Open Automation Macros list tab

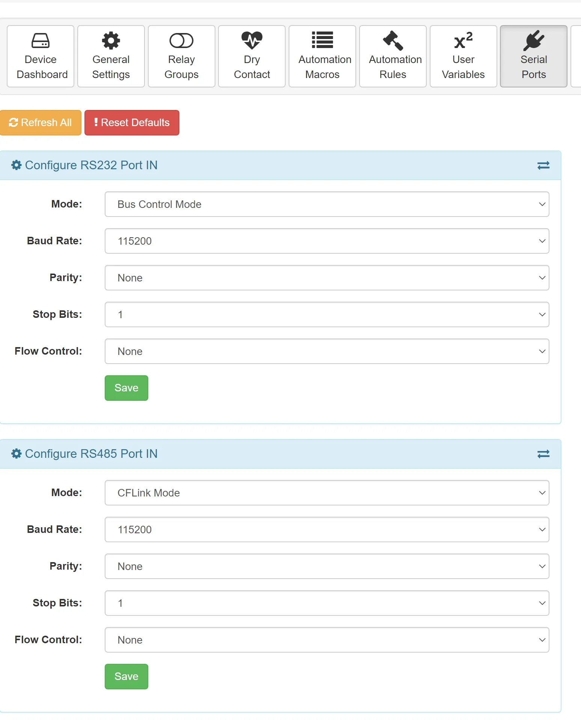click(322, 56)
